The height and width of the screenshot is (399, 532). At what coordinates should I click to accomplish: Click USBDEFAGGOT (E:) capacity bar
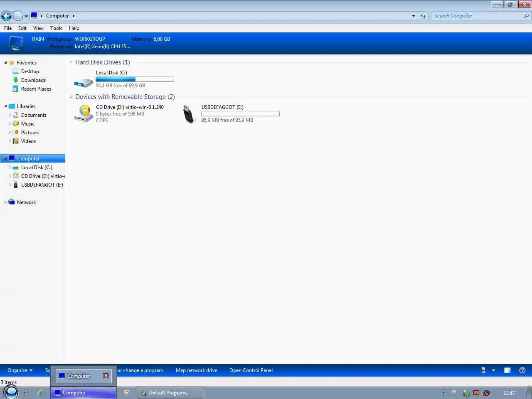pos(240,113)
